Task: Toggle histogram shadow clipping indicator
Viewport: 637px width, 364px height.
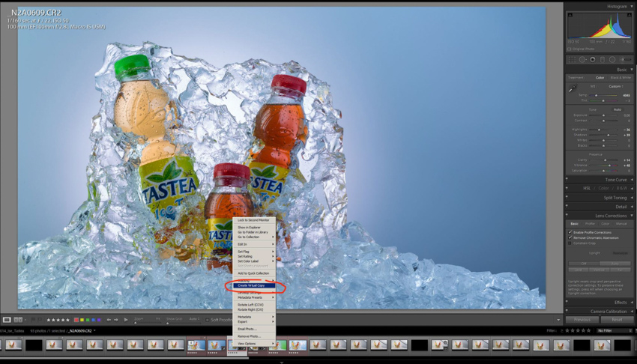Action: tap(570, 15)
